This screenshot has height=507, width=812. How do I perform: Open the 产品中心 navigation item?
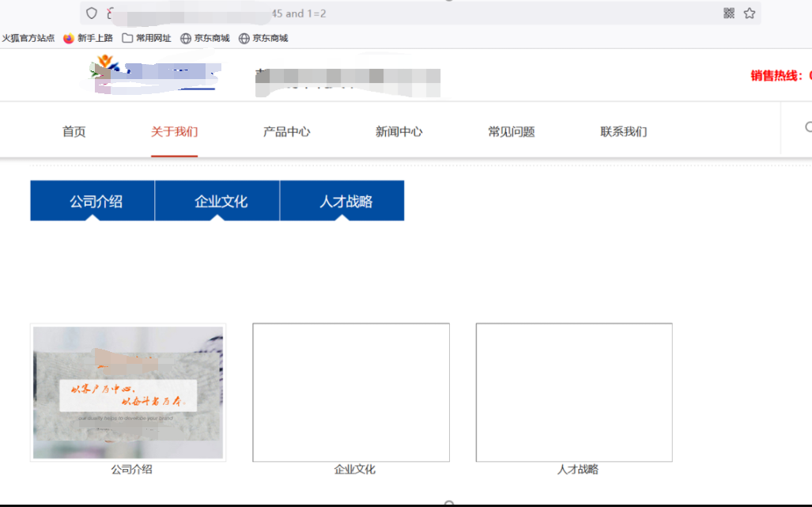point(287,131)
